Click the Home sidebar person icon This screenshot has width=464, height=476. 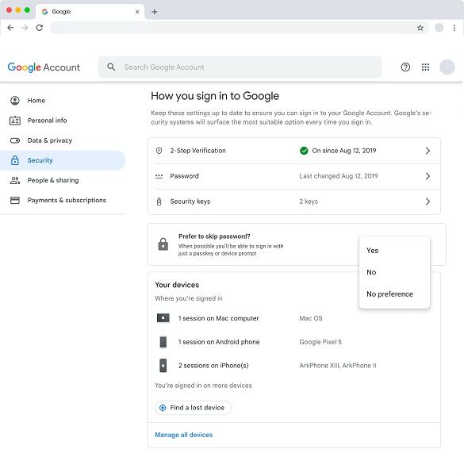[x=15, y=101]
